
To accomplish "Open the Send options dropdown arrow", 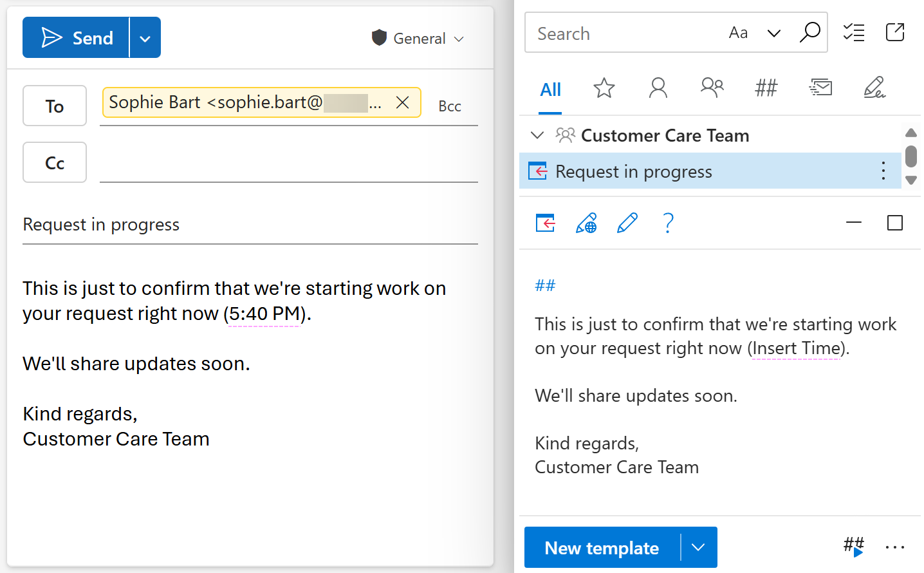I will 145,37.
